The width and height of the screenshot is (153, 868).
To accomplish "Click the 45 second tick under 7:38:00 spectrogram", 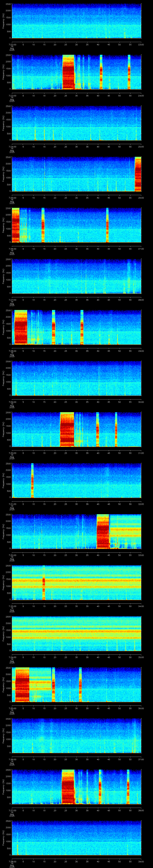I will click(x=109, y=861).
